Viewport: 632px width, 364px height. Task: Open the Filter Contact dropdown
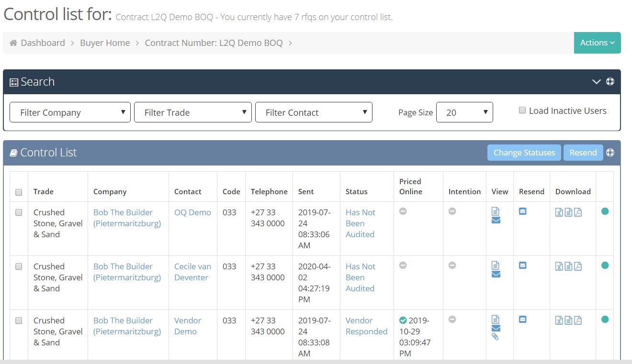click(314, 112)
